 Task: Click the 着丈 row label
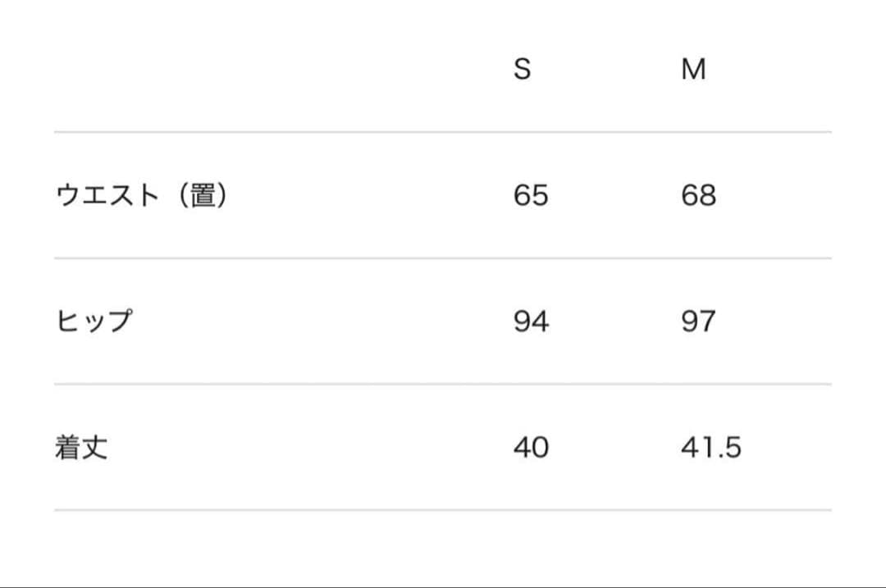coord(81,448)
